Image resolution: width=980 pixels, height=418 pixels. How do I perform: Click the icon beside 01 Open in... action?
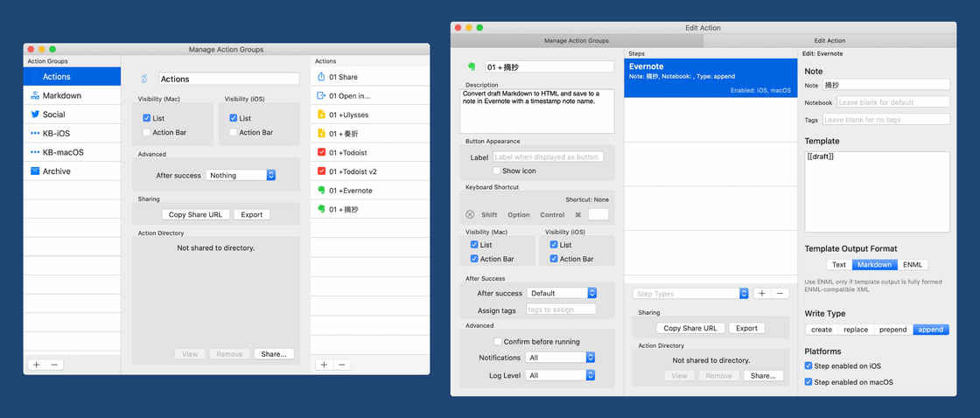pos(321,95)
